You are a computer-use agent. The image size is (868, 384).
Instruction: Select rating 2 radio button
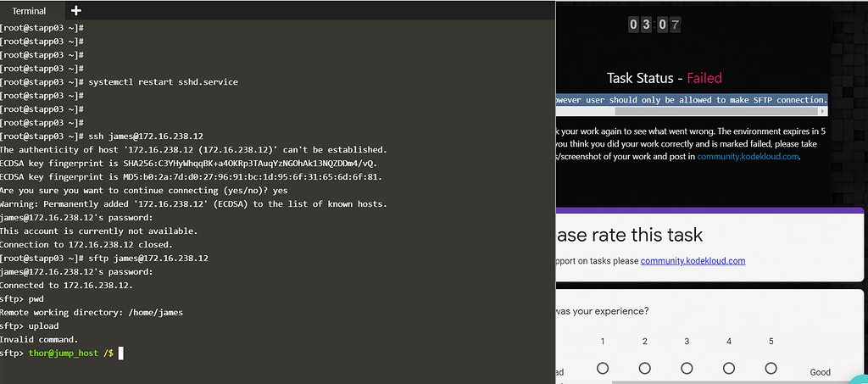[645, 369]
